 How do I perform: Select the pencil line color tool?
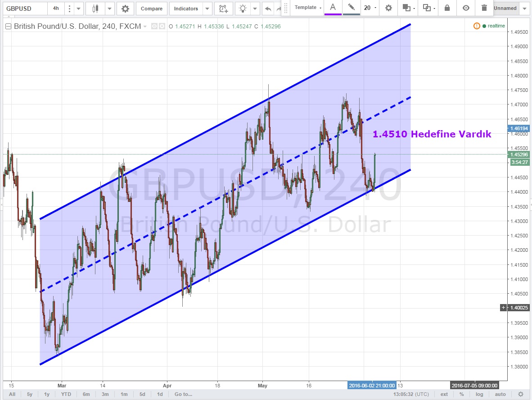(x=351, y=8)
